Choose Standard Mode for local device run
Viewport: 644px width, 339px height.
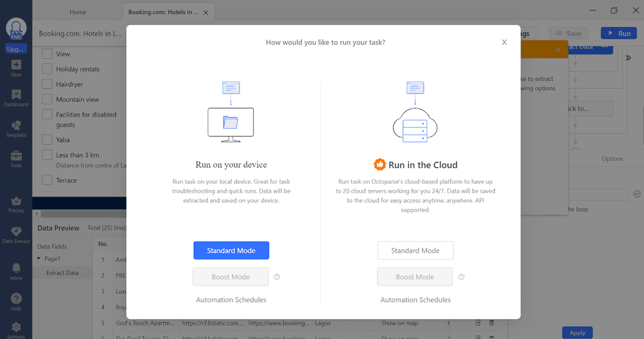tap(231, 250)
